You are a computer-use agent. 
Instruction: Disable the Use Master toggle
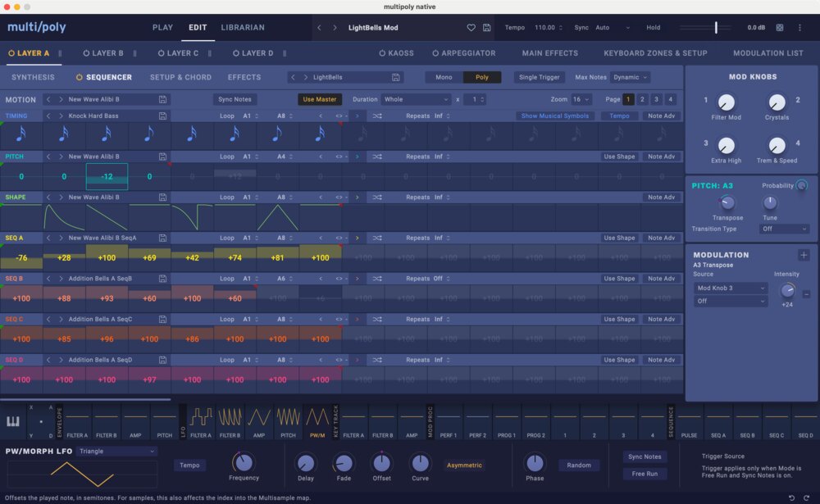(x=321, y=99)
